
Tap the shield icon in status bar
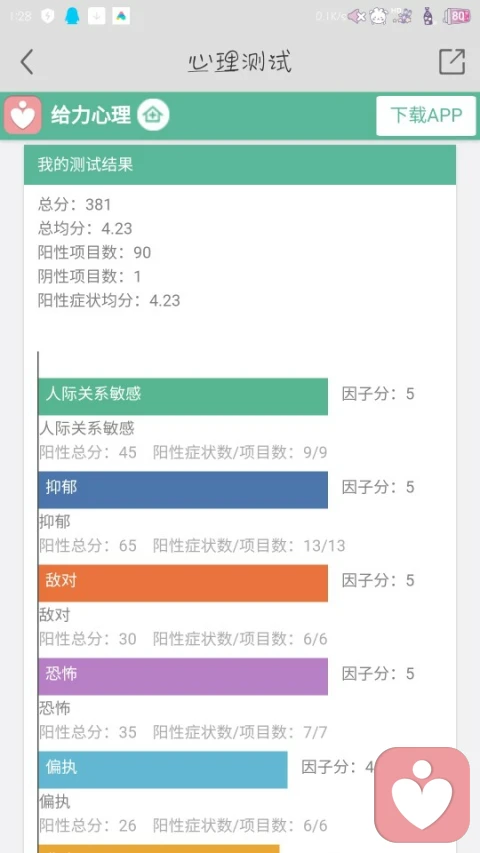48,16
